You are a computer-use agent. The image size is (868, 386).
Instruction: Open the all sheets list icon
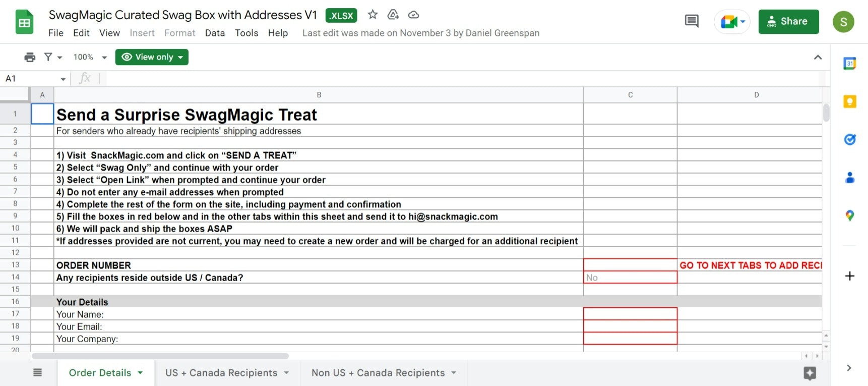(38, 373)
